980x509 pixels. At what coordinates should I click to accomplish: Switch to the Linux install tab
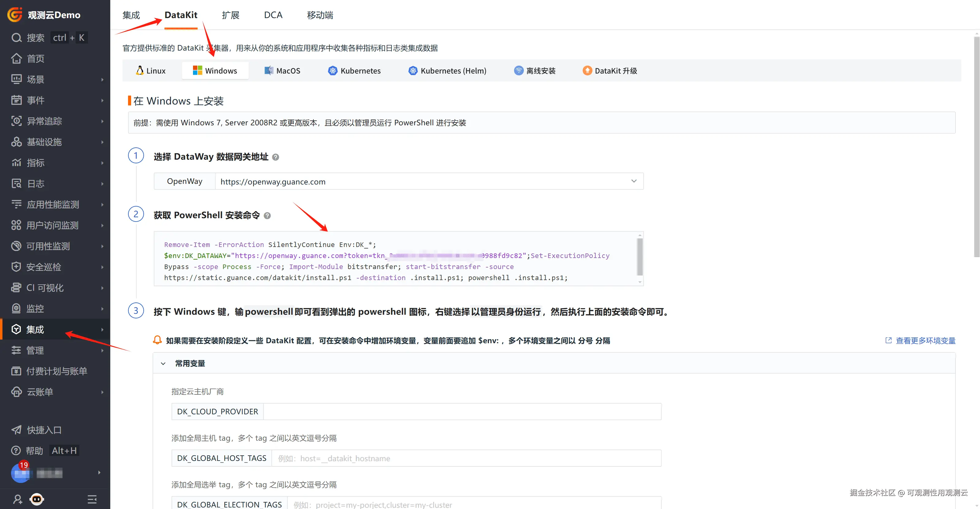pyautogui.click(x=151, y=71)
